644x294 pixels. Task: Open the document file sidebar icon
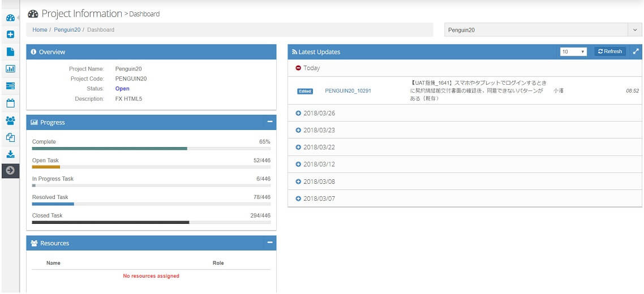10,51
